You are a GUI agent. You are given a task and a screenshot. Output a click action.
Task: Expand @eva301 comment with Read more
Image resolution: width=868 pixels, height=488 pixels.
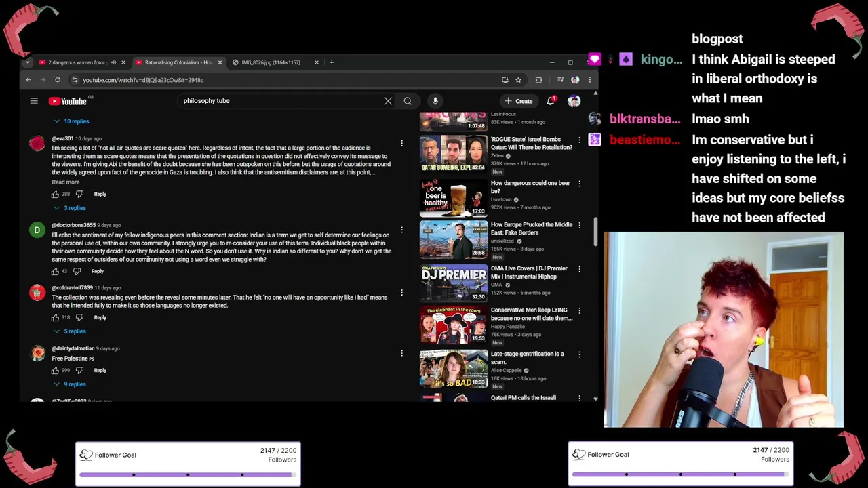66,182
